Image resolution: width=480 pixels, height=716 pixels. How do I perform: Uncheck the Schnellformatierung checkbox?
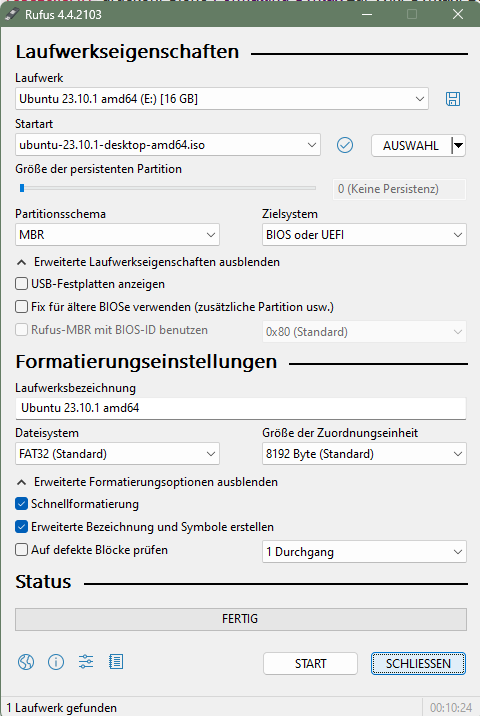point(21,504)
